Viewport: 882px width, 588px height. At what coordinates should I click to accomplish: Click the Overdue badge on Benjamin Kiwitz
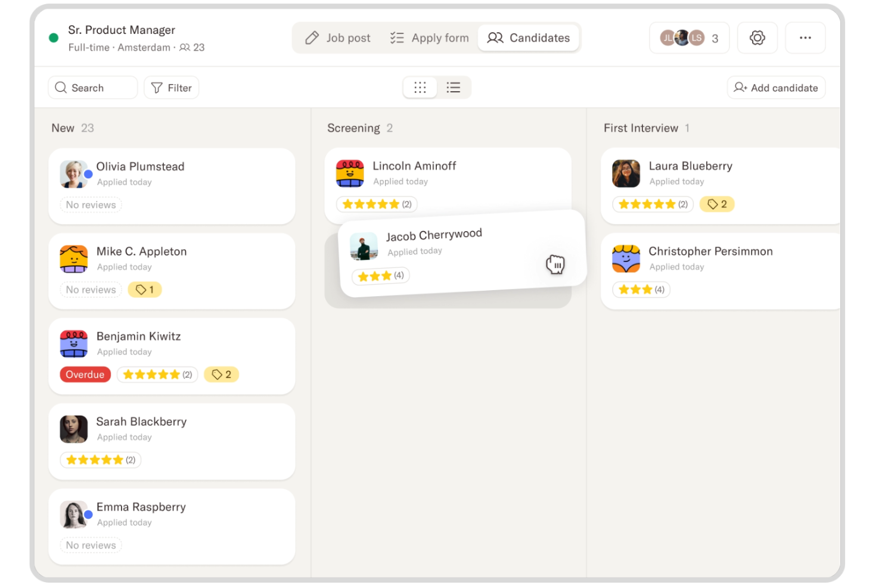point(85,375)
